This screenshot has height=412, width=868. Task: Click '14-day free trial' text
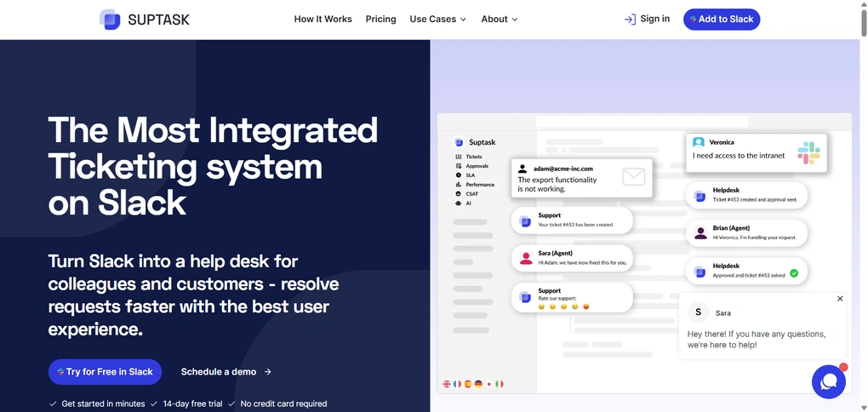(192, 403)
